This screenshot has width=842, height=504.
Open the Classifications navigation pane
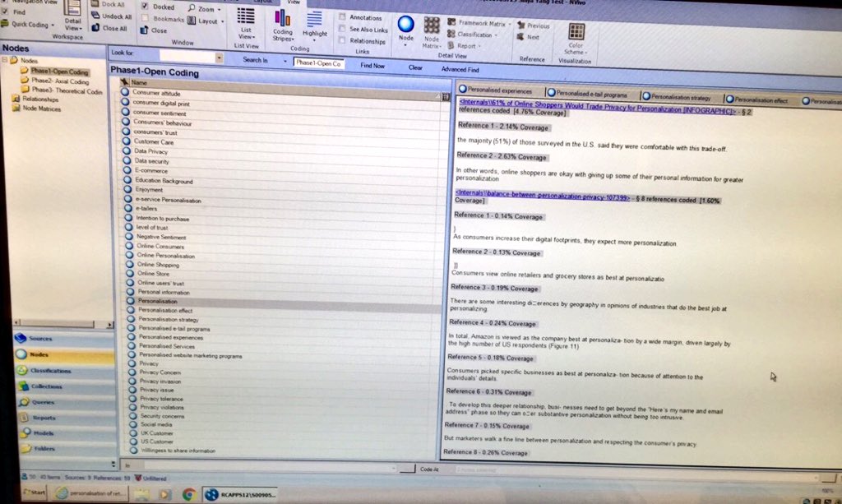pos(63,370)
